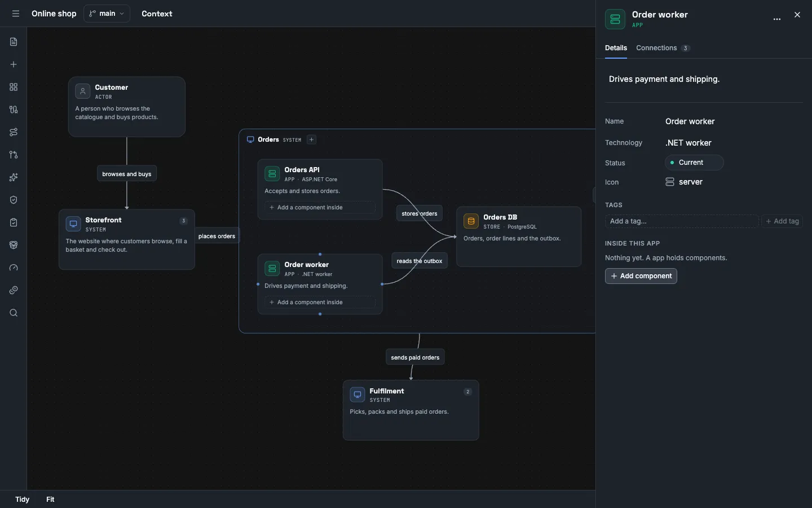812x508 pixels.
Task: Close the Order worker details panel
Action: [797, 15]
